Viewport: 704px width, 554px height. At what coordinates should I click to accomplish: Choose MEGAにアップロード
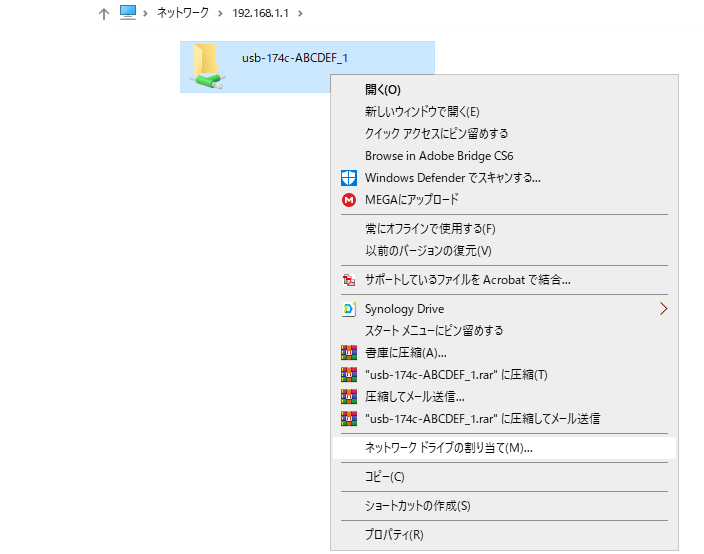(504, 200)
